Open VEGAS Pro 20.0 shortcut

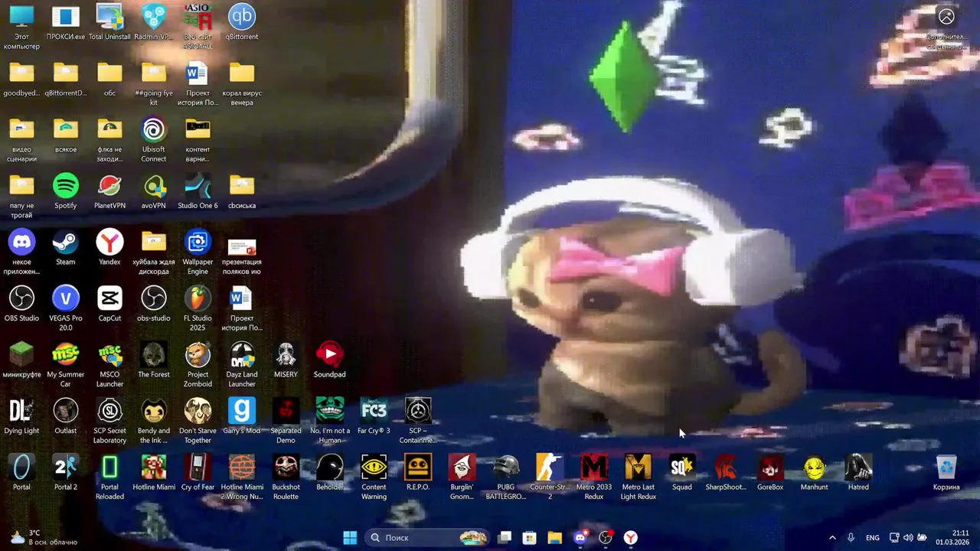[x=66, y=309]
